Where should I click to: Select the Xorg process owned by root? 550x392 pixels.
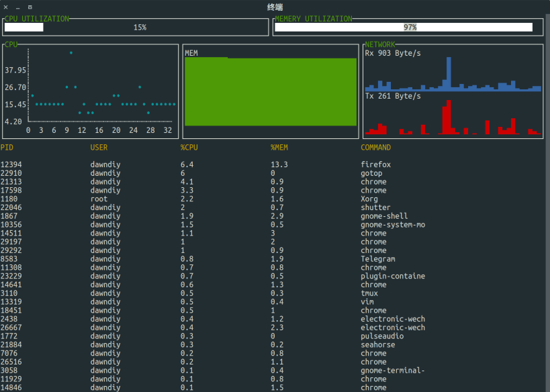[x=201, y=199]
